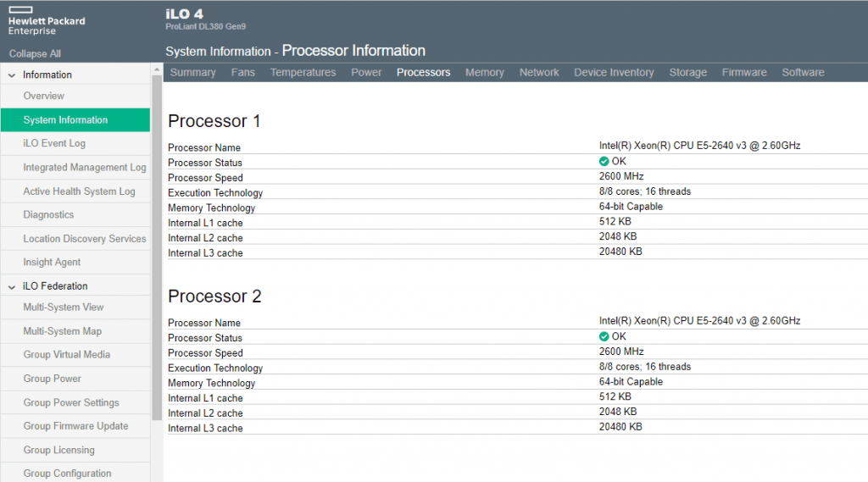
Task: Open Group Licensing page
Action: [75, 450]
